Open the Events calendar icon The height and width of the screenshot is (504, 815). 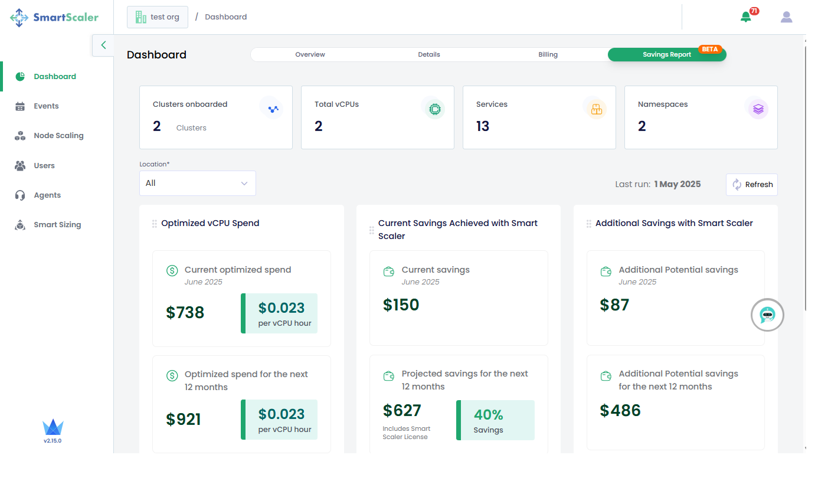tap(20, 106)
